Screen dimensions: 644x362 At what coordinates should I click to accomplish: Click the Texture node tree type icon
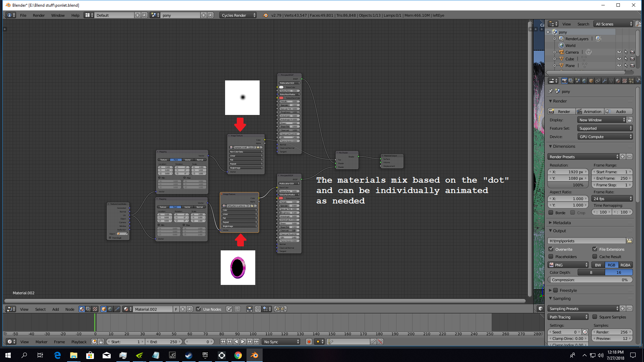click(x=95, y=309)
